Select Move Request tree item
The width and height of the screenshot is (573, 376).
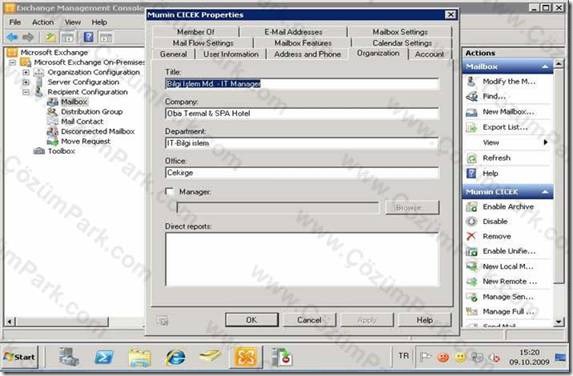(x=85, y=141)
